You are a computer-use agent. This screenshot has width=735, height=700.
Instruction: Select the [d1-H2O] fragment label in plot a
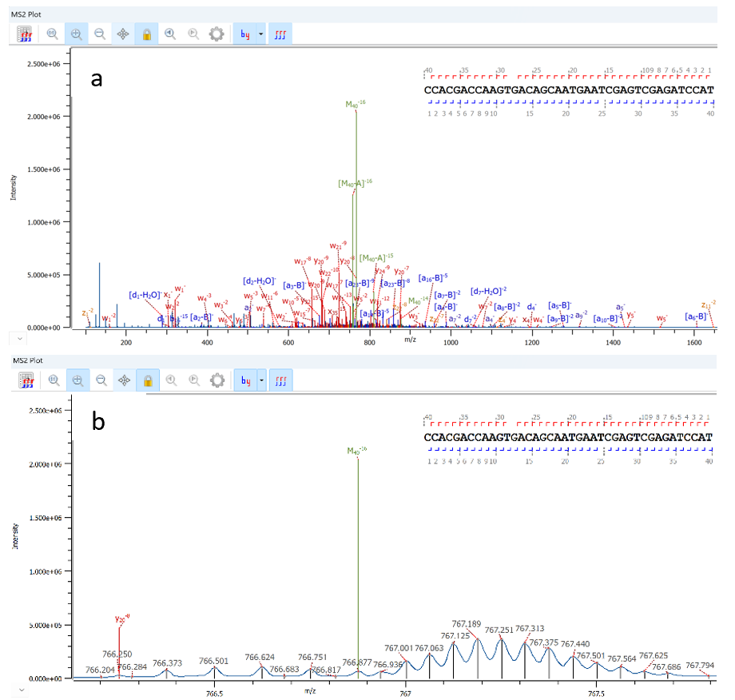(145, 295)
